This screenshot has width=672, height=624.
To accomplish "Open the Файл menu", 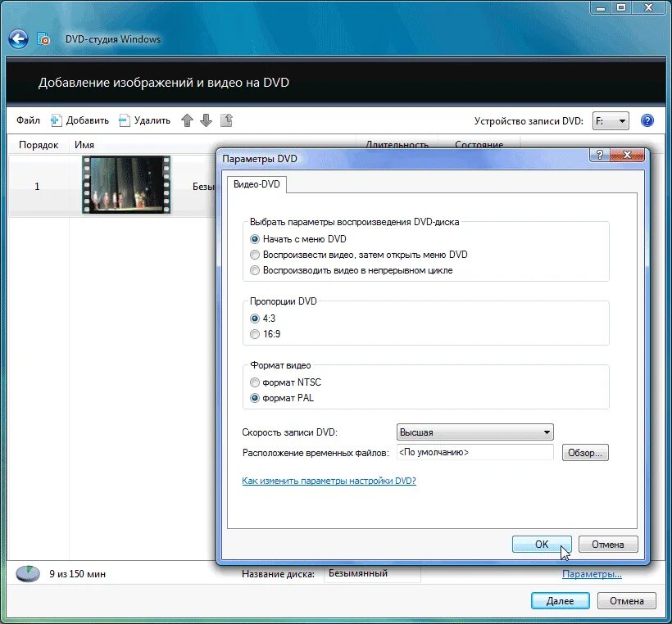I will click(29, 120).
